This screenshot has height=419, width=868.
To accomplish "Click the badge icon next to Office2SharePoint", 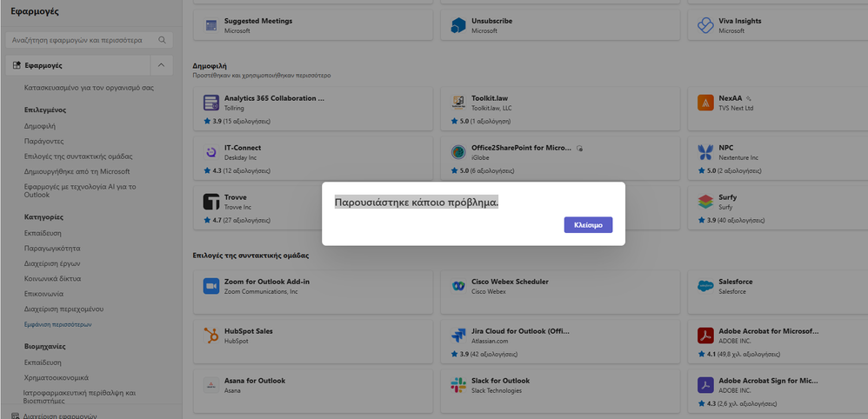I will pos(579,149).
